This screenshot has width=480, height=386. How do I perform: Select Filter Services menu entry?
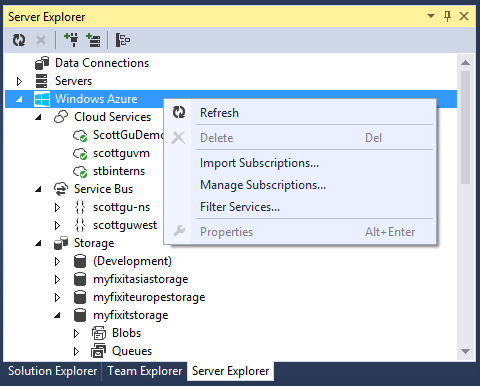pos(240,207)
